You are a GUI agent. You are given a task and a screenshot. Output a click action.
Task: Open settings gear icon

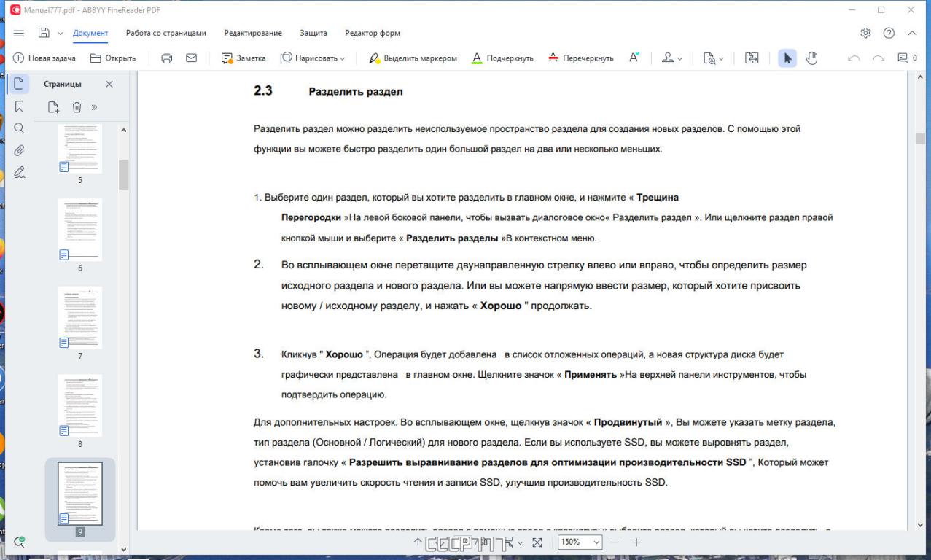click(865, 33)
